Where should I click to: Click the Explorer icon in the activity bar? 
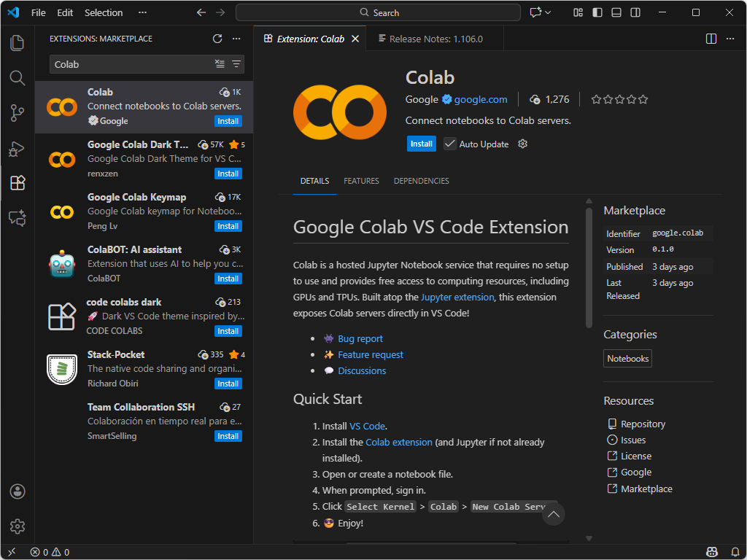coord(17,43)
